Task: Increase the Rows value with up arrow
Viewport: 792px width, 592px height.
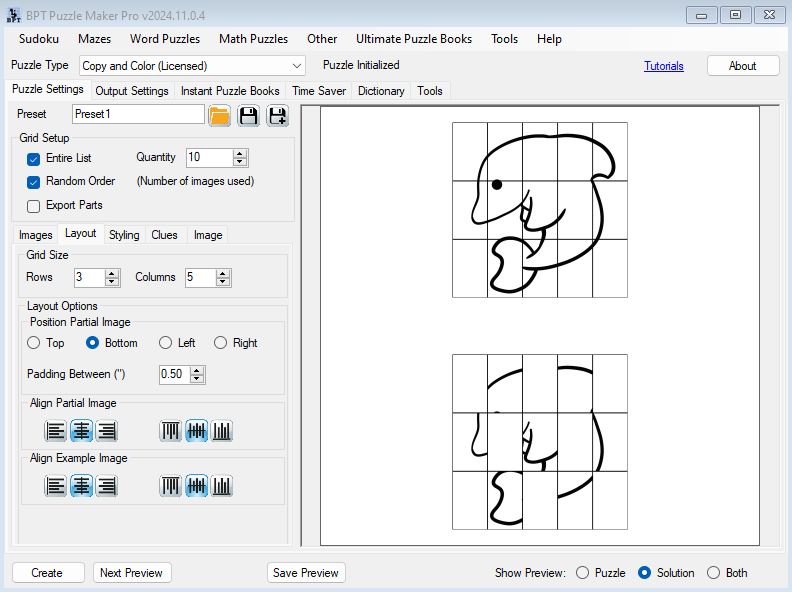Action: tap(112, 273)
